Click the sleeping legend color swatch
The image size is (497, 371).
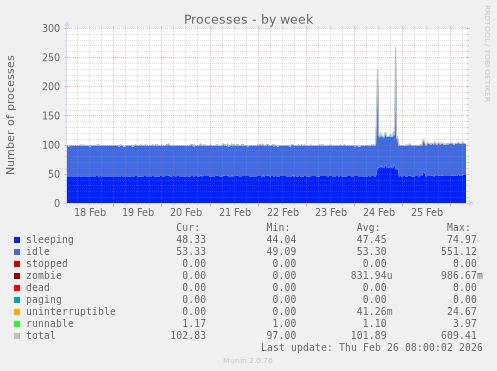[17, 240]
